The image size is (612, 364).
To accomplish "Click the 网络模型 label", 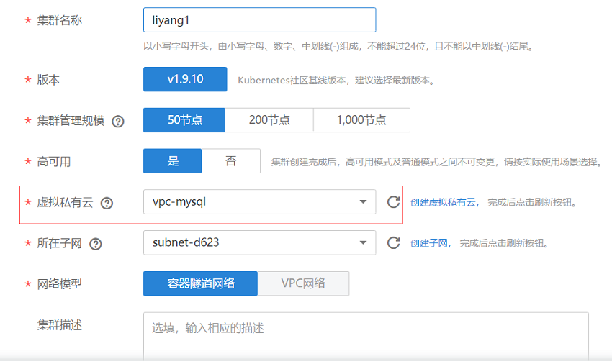I will click(59, 284).
